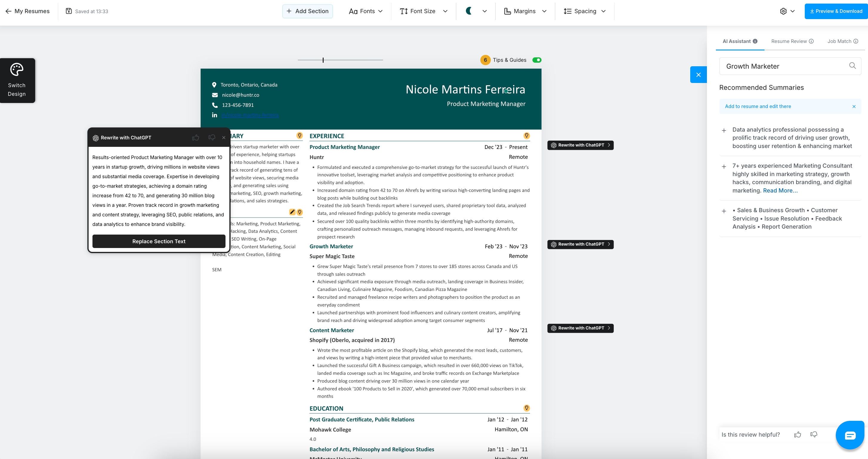Expand the Spacing dropdown

tap(585, 11)
